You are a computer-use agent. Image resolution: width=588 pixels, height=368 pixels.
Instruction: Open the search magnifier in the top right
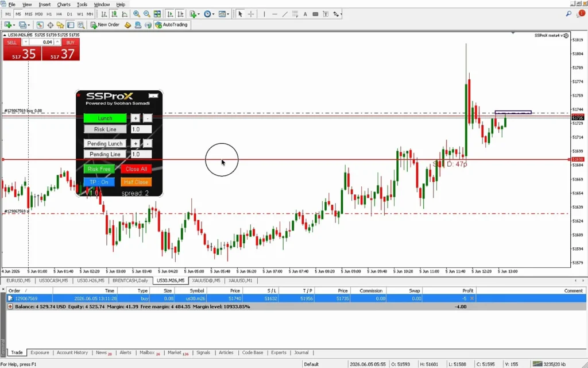(x=568, y=14)
